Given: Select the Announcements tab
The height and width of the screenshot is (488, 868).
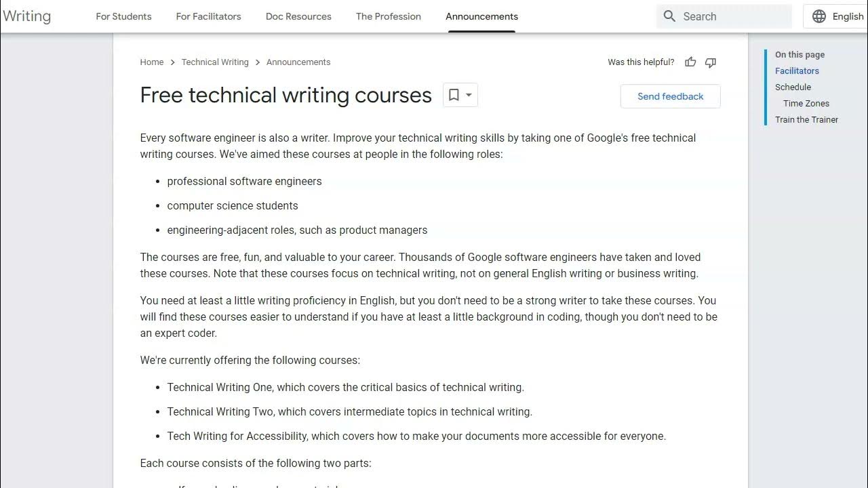Looking at the screenshot, I should pyautogui.click(x=481, y=16).
